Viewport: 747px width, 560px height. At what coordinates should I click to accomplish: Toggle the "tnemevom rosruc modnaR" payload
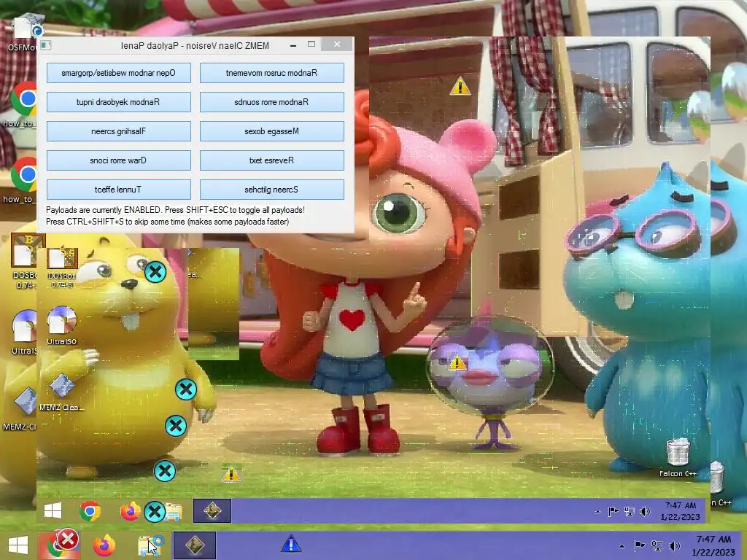271,73
